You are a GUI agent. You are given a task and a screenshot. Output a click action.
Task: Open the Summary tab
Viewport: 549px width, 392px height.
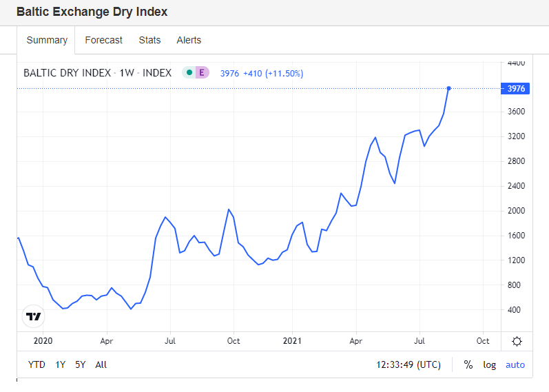click(46, 40)
